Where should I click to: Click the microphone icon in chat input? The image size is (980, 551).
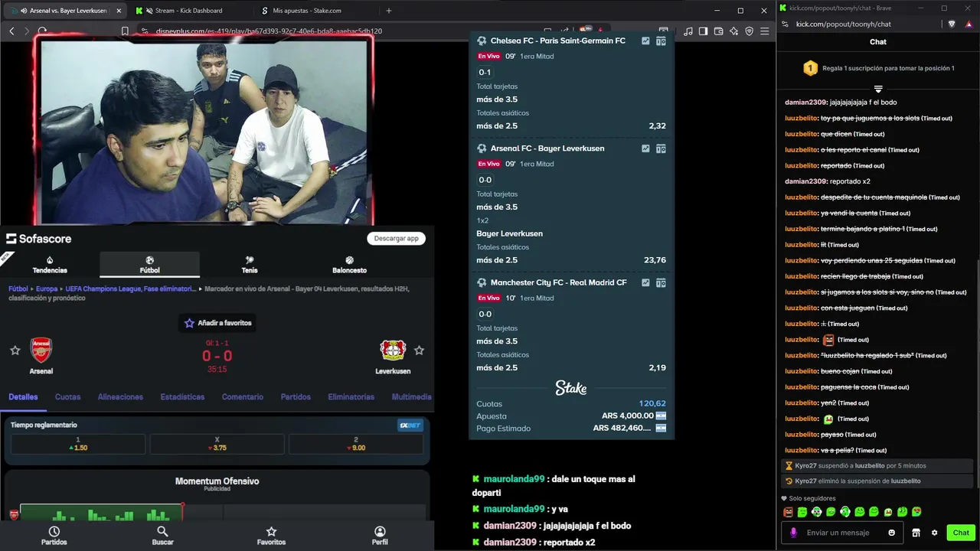point(793,533)
